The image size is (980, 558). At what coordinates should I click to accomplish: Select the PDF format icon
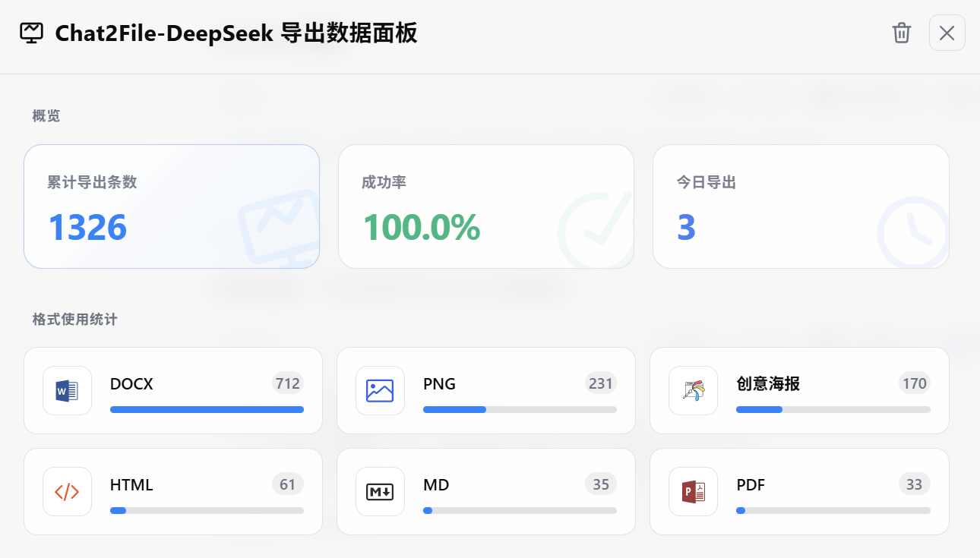click(x=693, y=491)
